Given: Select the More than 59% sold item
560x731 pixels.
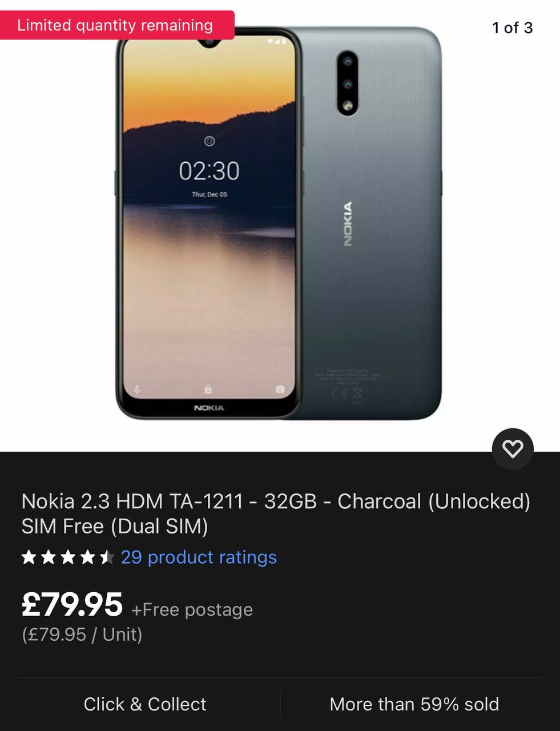Looking at the screenshot, I should tap(414, 704).
